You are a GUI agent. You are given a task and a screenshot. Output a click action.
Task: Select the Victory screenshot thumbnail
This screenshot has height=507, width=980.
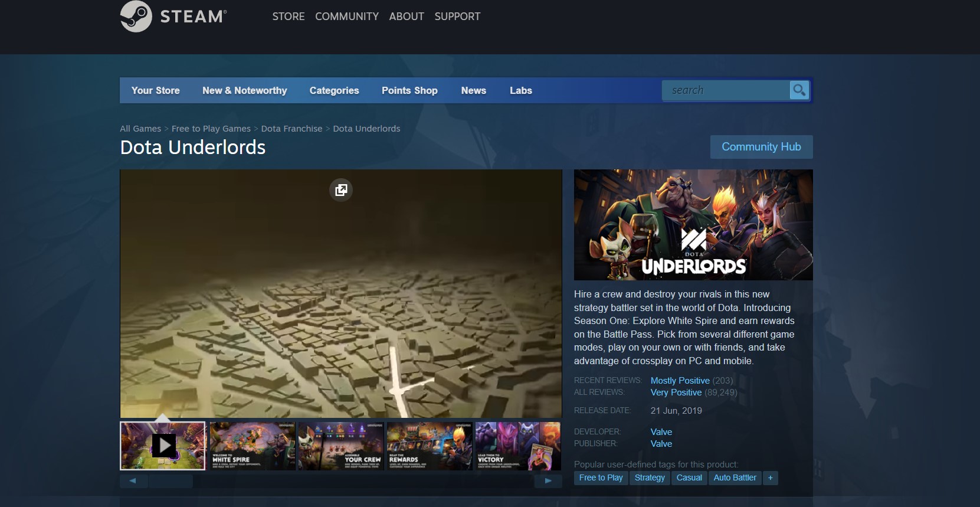[x=518, y=446]
